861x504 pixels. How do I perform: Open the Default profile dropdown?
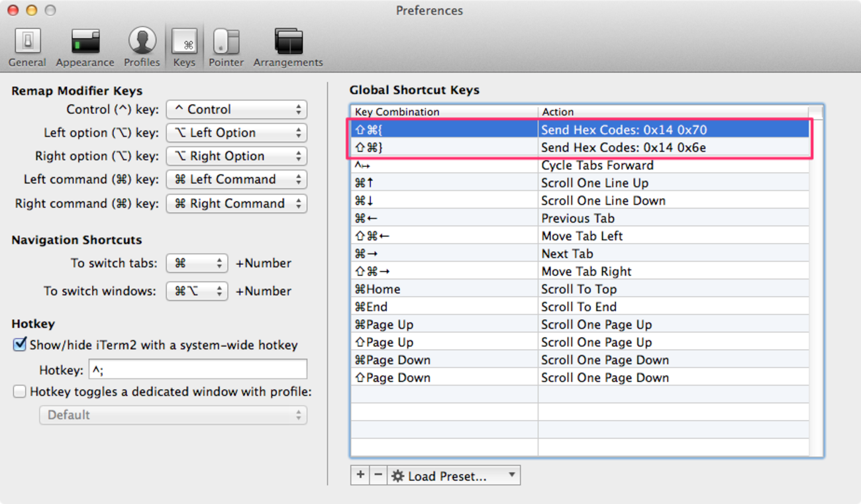pyautogui.click(x=173, y=415)
